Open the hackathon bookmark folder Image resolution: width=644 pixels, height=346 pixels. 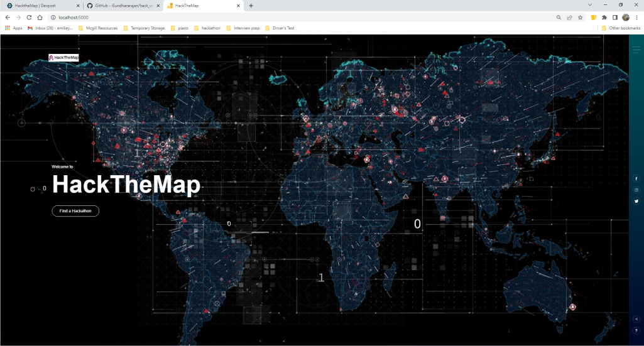click(x=207, y=28)
